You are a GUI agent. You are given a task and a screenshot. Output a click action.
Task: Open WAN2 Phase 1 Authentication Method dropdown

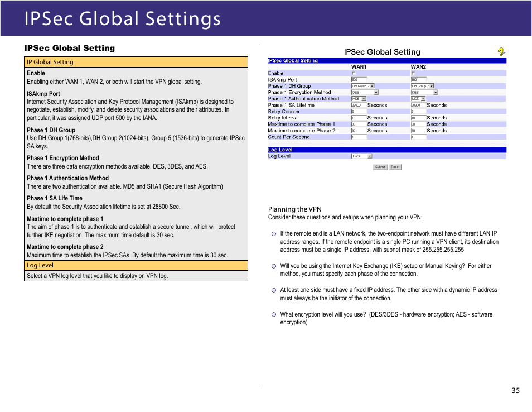tap(418, 98)
